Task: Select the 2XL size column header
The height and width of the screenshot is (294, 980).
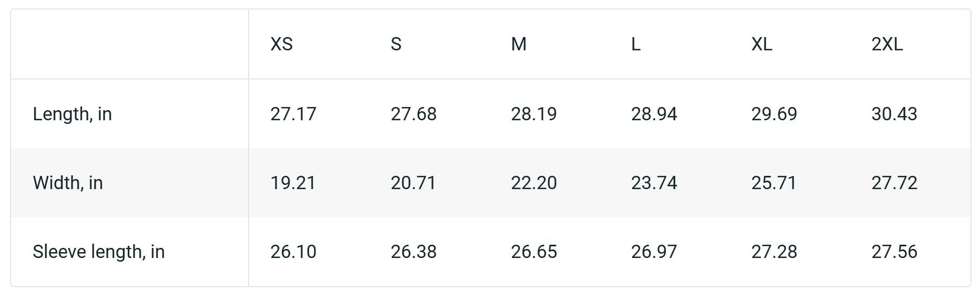Action: (x=887, y=44)
